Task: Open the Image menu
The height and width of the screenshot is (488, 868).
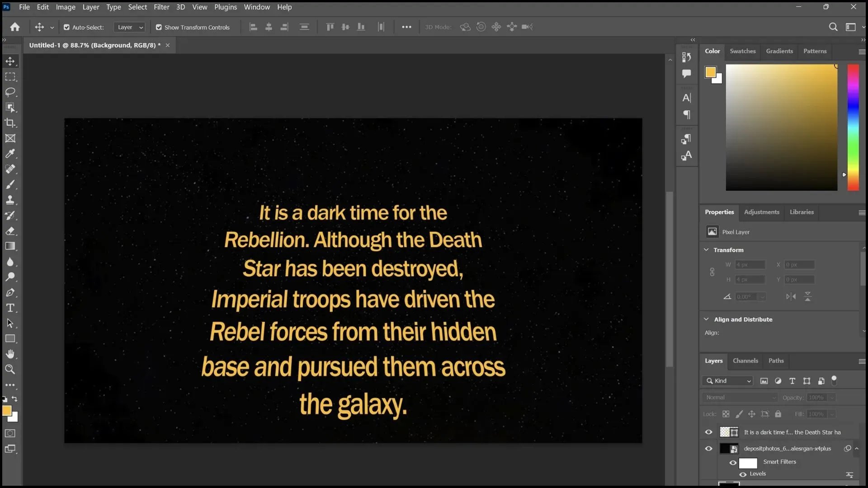Action: tap(66, 7)
